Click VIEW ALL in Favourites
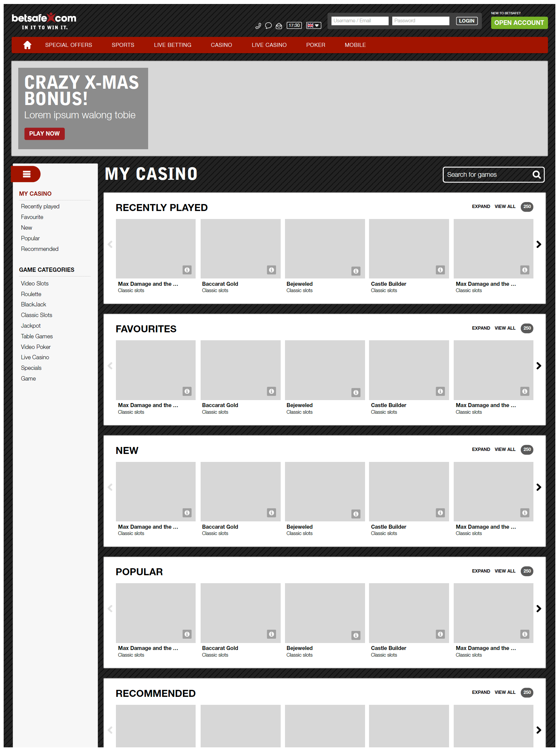Viewport: 560px width, 753px height. [x=505, y=328]
